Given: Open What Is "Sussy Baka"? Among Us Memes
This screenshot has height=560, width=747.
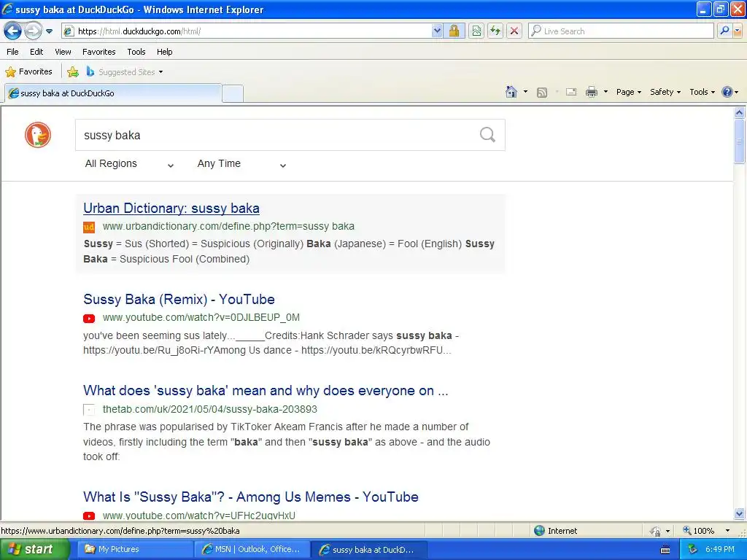Looking at the screenshot, I should (x=251, y=497).
